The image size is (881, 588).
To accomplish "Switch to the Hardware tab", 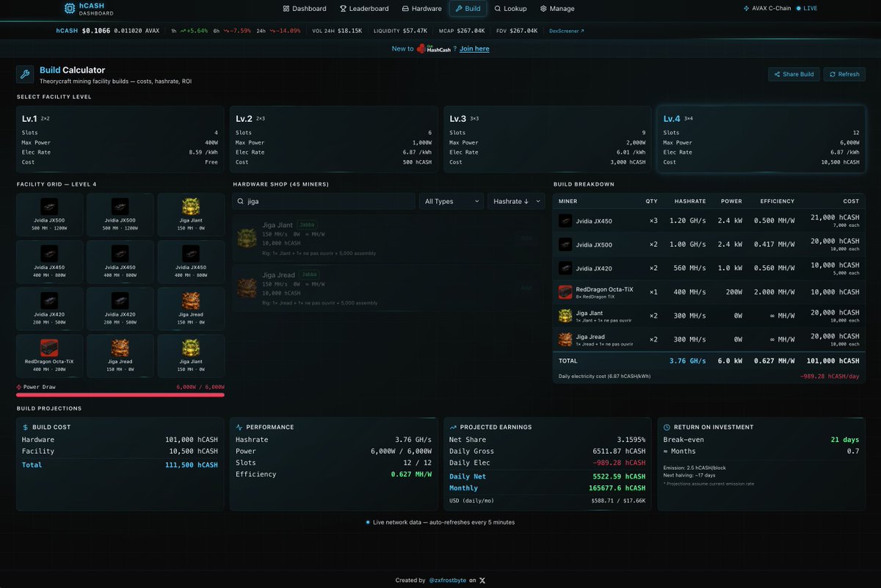I will click(421, 9).
